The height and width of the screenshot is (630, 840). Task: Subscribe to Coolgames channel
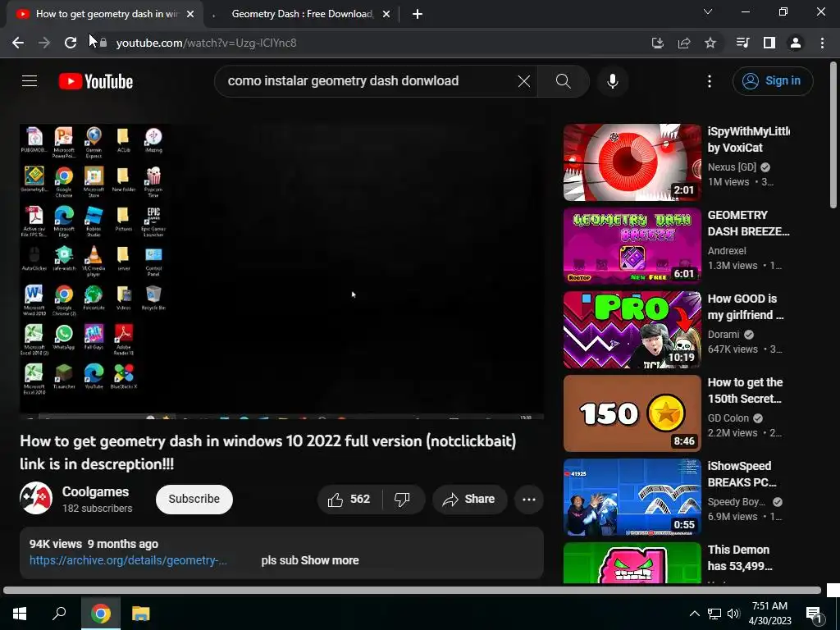tap(194, 500)
